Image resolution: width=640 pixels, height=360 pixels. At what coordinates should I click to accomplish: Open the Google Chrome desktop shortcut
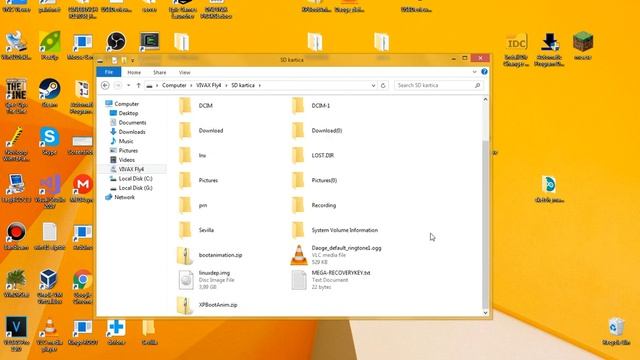click(x=83, y=280)
